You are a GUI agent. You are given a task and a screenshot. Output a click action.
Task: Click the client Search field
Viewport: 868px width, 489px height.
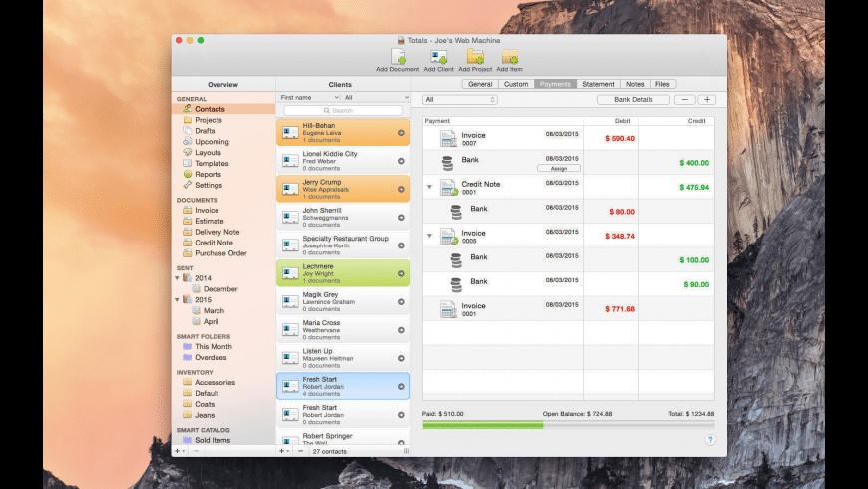pyautogui.click(x=342, y=110)
